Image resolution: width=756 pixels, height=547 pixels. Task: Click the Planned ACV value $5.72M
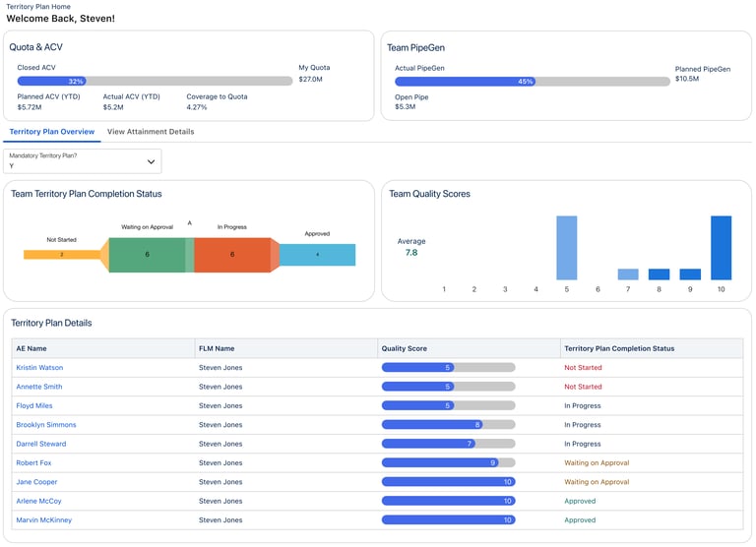[30, 107]
